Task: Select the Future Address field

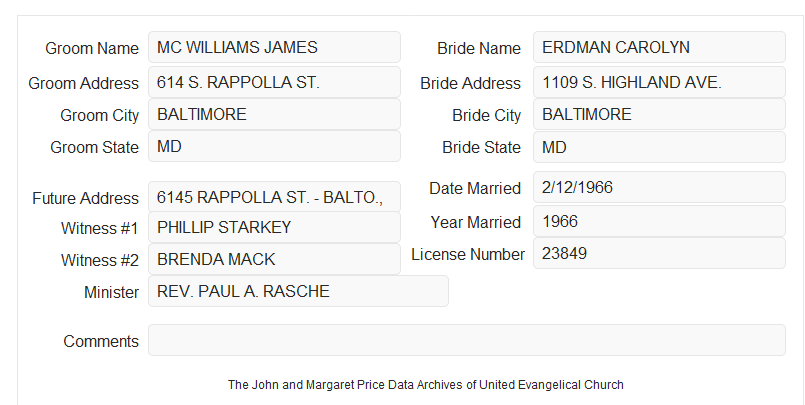Action: pyautogui.click(x=274, y=197)
